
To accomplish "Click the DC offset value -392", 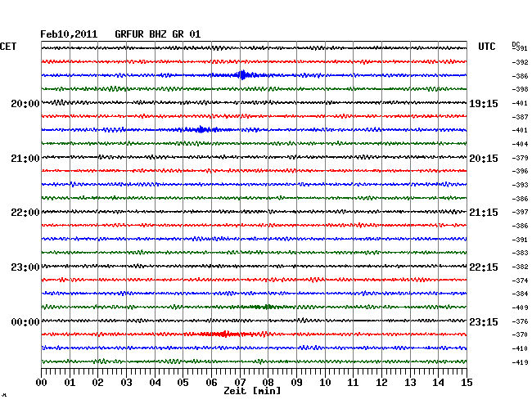I will tap(520, 62).
